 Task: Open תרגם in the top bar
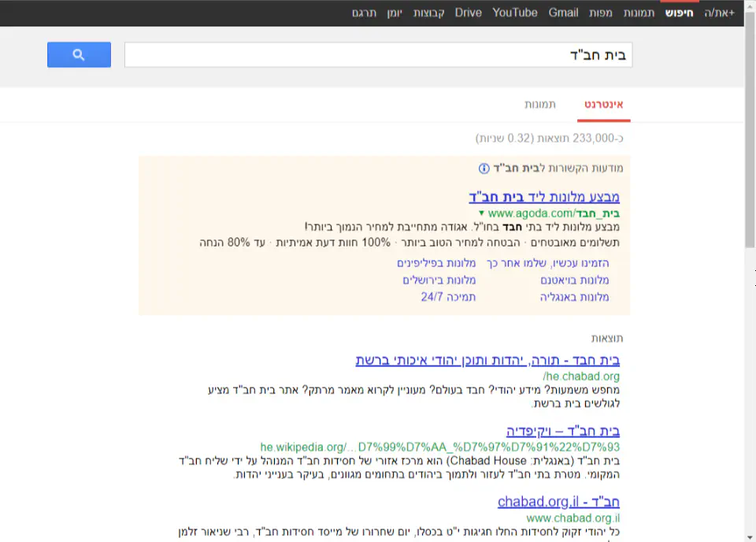(365, 13)
